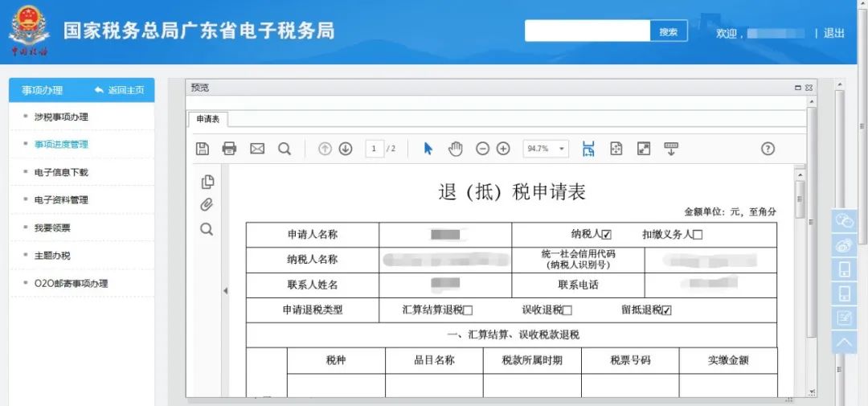Screen dimensions: 868x406
Task: Check the 误收退税 checkbox
Action: pyautogui.click(x=567, y=311)
